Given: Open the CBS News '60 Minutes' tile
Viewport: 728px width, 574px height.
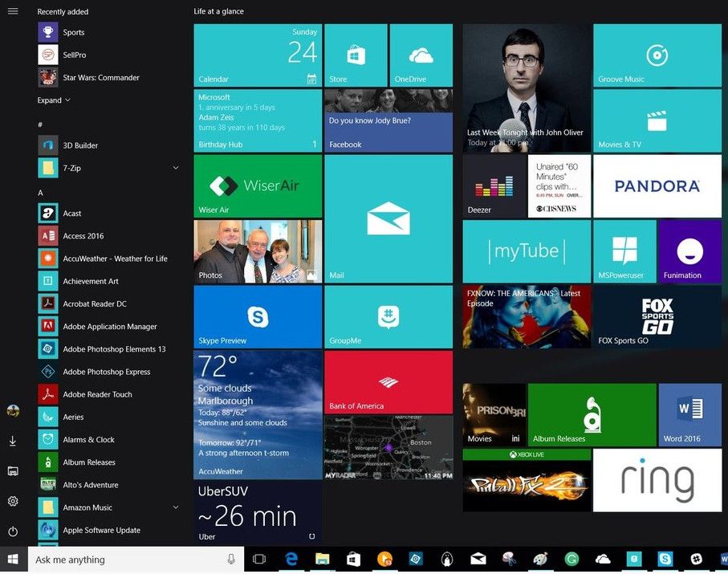Looking at the screenshot, I should point(559,186).
